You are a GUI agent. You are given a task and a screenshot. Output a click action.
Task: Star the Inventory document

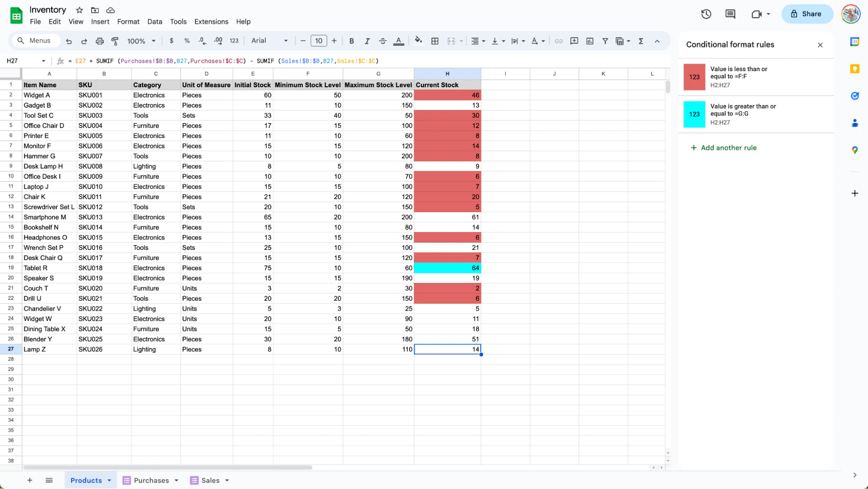[79, 10]
